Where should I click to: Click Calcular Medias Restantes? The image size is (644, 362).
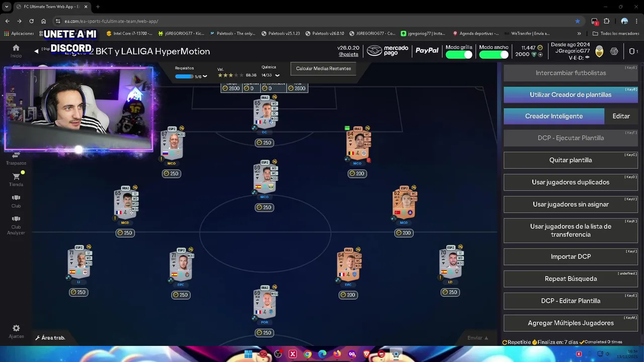pyautogui.click(x=323, y=69)
